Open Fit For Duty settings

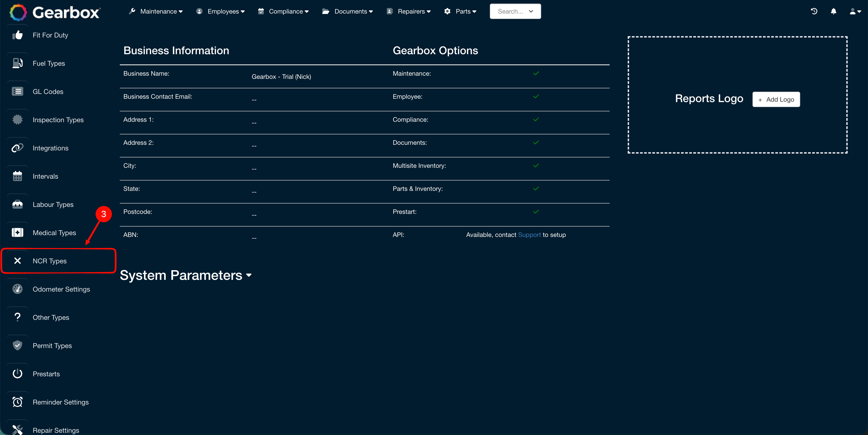pos(50,35)
